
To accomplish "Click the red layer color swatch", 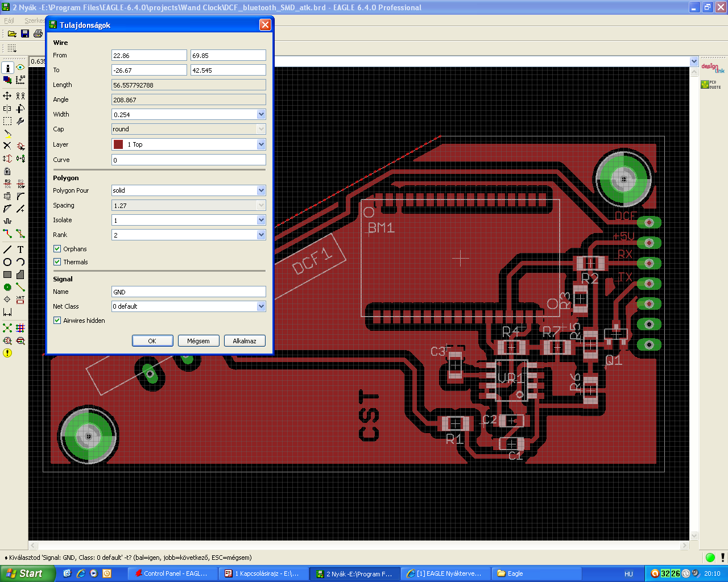I will [x=118, y=144].
